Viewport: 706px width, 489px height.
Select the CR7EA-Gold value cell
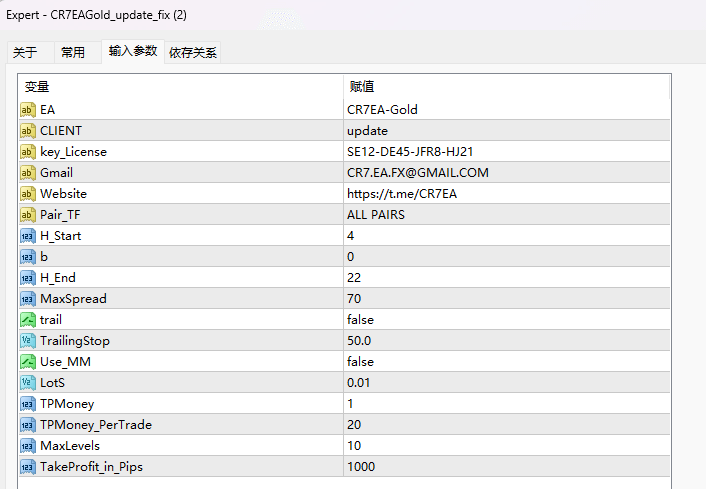(507, 109)
